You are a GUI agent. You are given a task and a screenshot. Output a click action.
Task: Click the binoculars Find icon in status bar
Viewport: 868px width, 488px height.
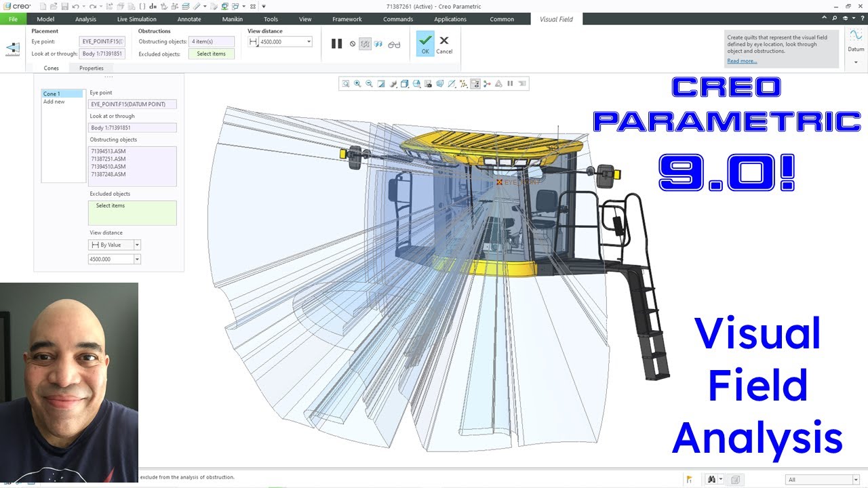(x=711, y=479)
